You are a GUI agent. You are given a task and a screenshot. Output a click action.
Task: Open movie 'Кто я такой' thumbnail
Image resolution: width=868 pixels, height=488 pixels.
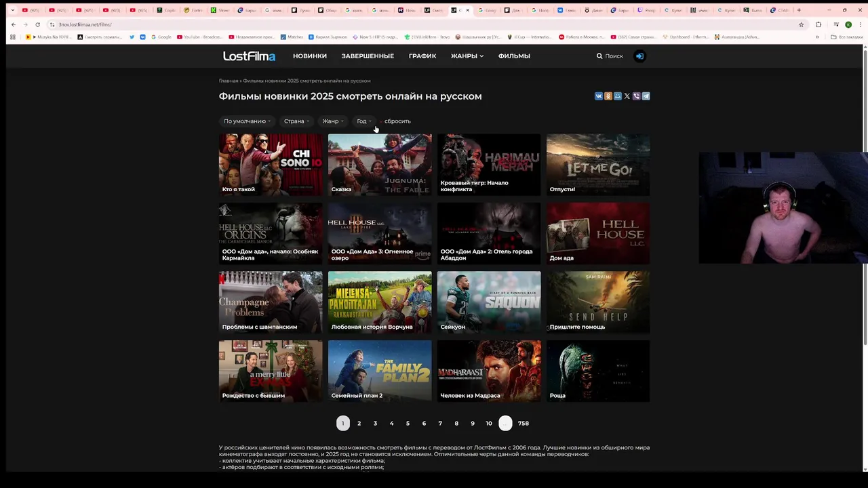pos(271,165)
